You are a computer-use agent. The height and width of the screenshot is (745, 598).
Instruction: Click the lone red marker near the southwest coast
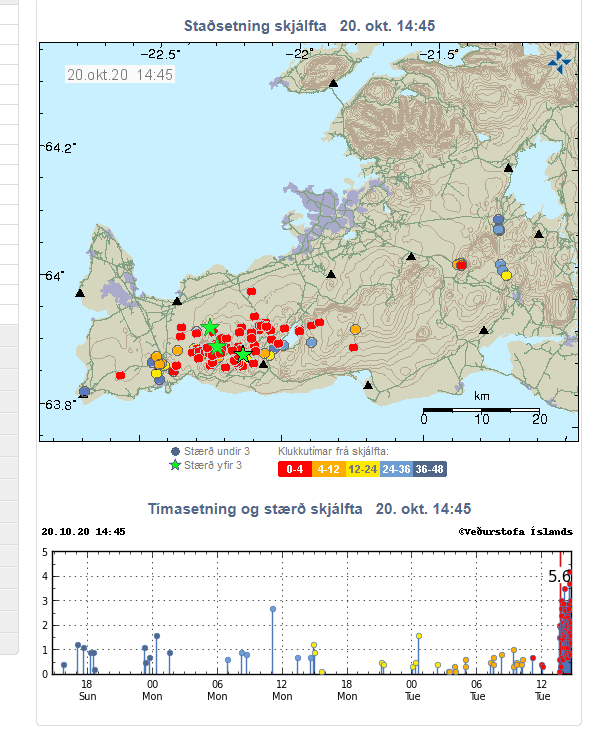[x=121, y=375]
